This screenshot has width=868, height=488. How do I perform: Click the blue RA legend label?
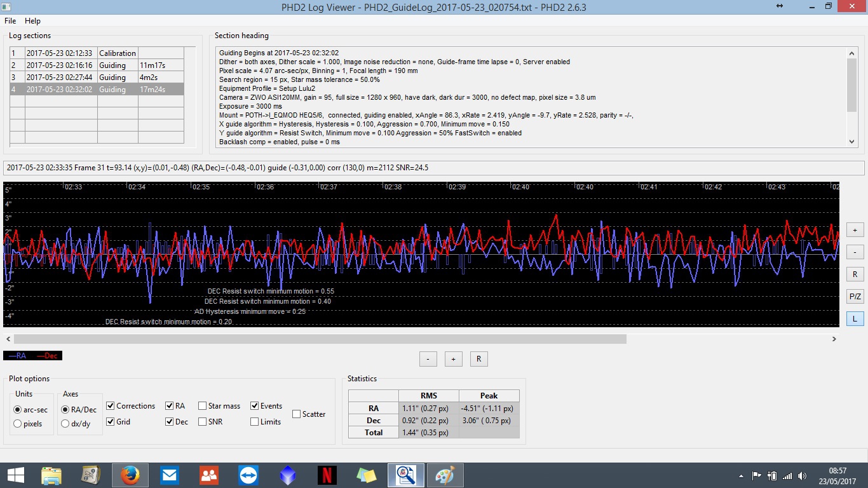18,356
